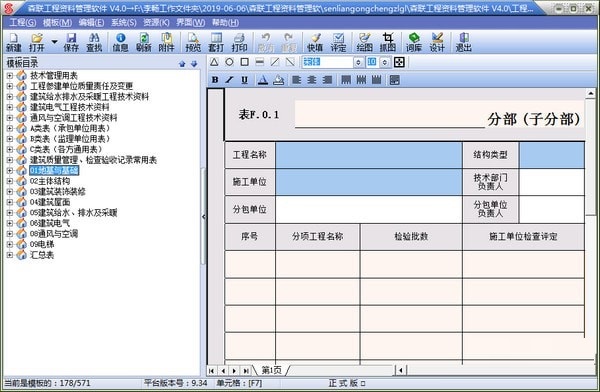Open the 帮助(H) menu
The width and height of the screenshot is (600, 392).
click(225, 23)
